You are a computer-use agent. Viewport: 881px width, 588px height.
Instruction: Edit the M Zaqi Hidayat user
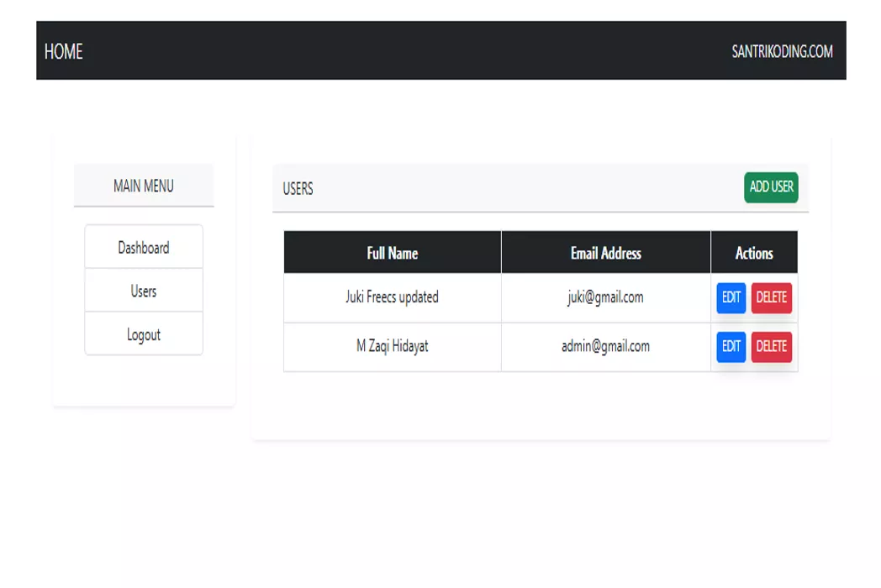pos(731,347)
